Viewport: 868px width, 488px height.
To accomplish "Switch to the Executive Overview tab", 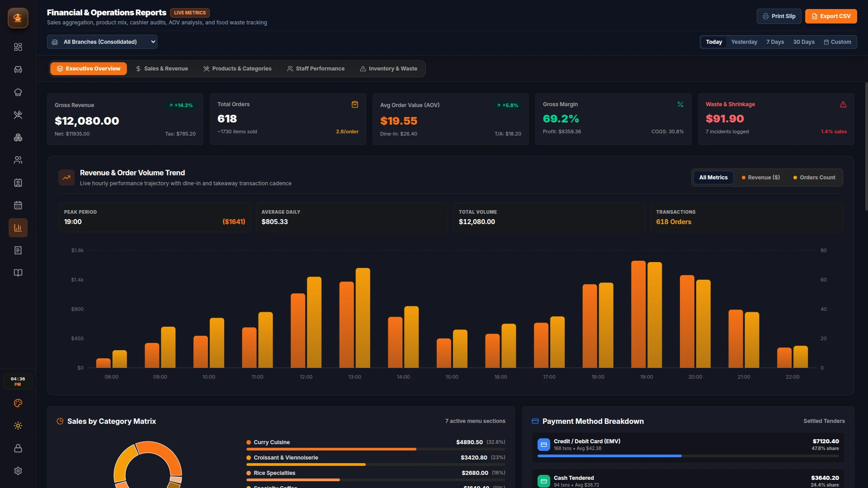I will (x=88, y=69).
